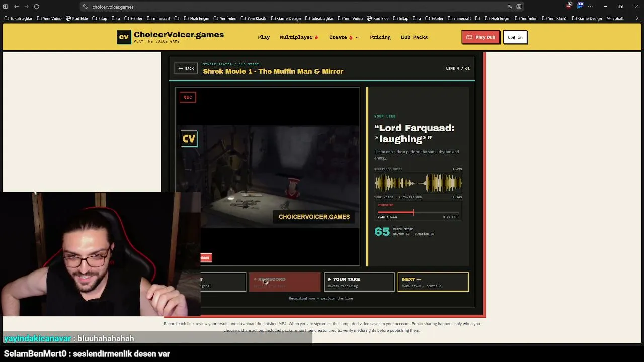644x362 pixels.
Task: Click the CV badge on the video
Action: click(189, 139)
